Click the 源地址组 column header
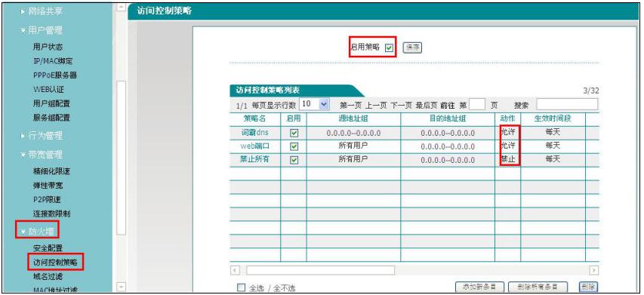 coord(353,119)
